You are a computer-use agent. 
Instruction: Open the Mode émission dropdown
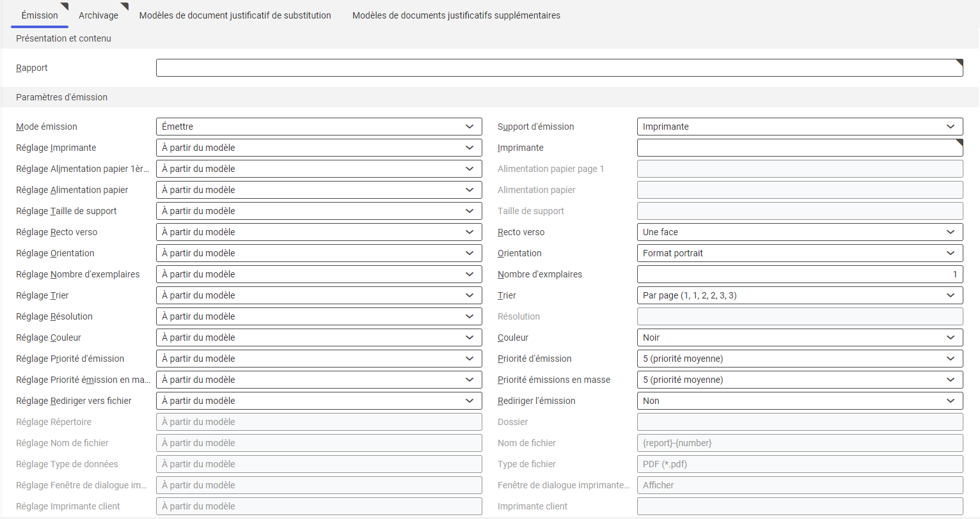[x=319, y=127]
